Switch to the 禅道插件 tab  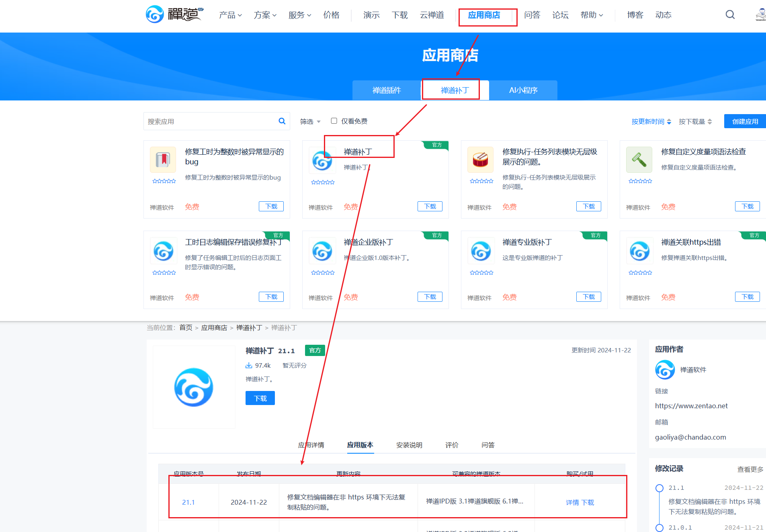[x=387, y=90]
